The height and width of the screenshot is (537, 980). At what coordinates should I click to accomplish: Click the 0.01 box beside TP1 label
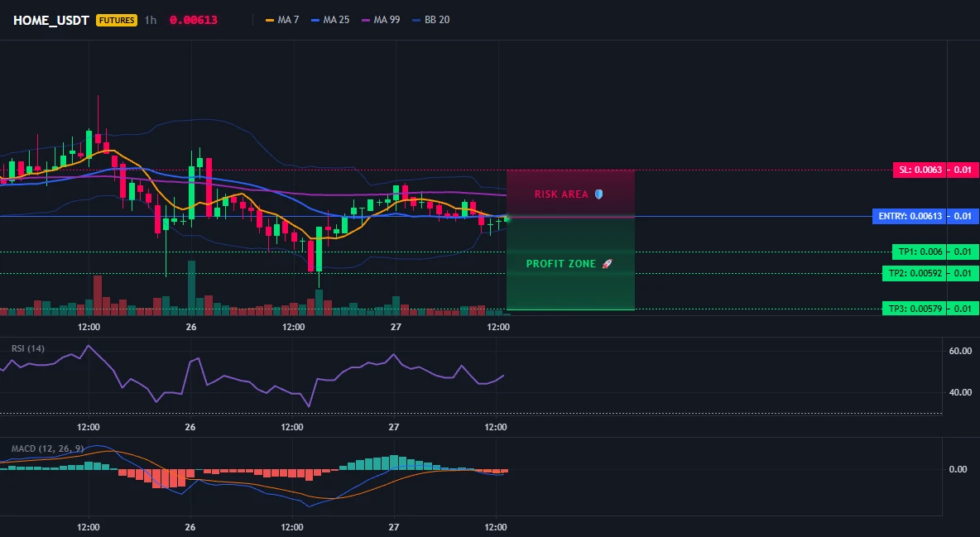tap(963, 252)
